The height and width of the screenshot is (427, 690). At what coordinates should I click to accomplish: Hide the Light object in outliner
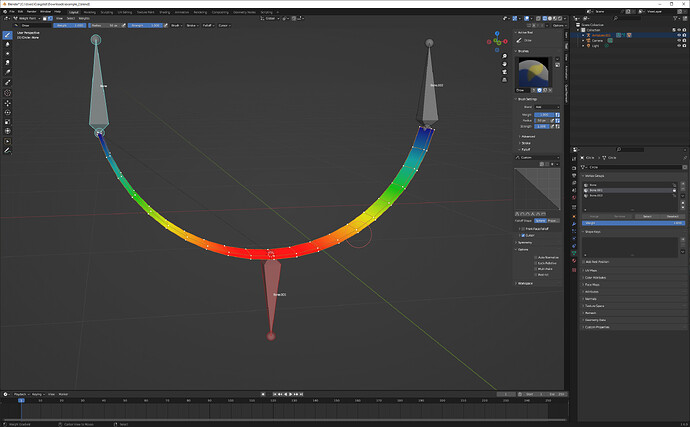tap(679, 45)
